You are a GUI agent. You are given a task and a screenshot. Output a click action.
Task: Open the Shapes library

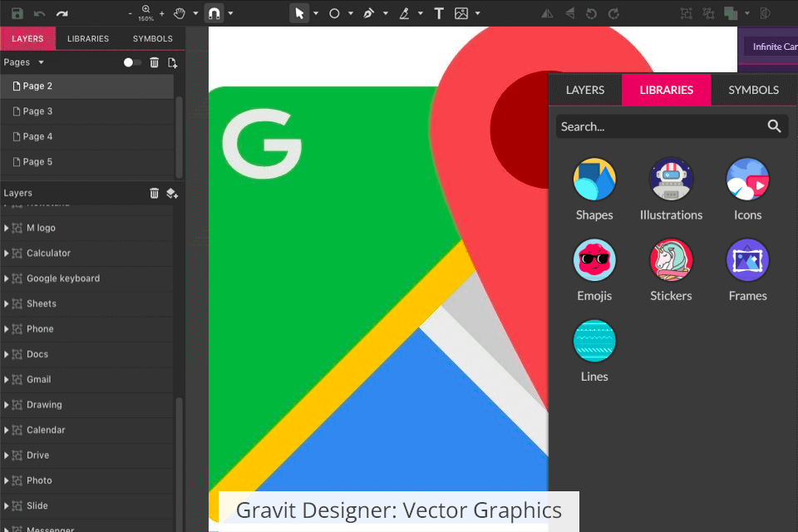click(594, 190)
